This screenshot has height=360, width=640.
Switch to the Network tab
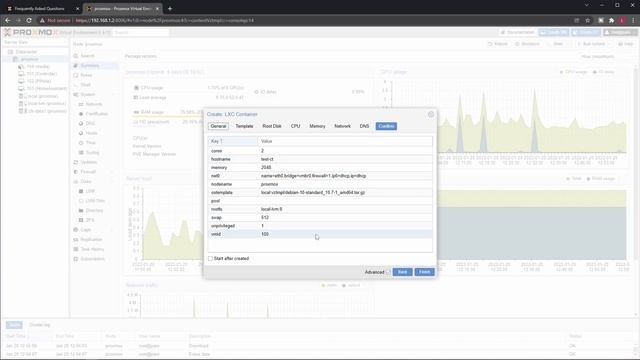pyautogui.click(x=342, y=127)
